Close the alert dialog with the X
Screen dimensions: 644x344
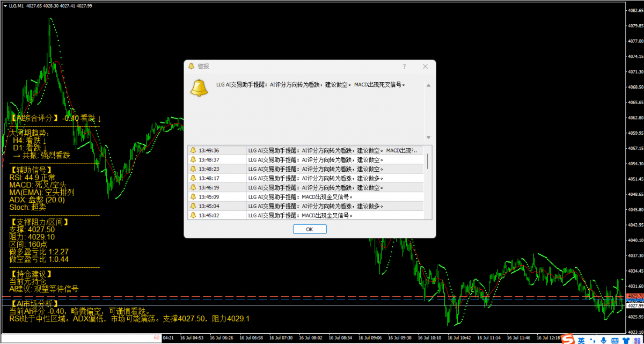[425, 66]
